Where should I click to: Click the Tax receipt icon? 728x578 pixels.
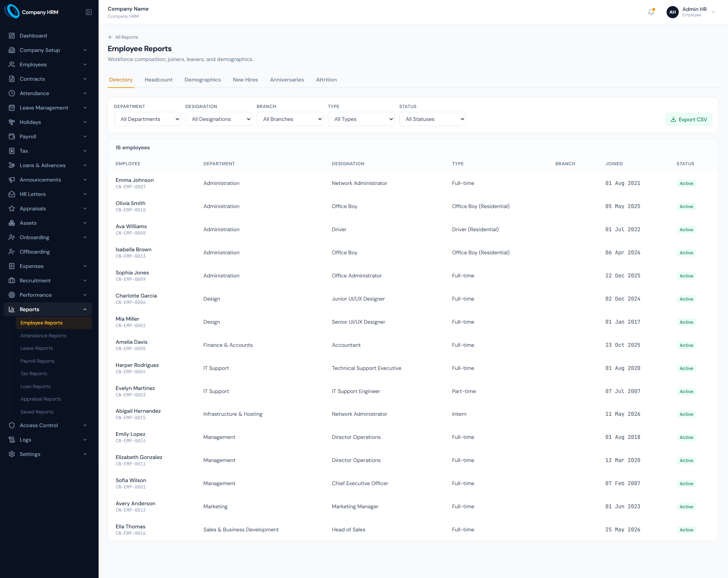[x=12, y=151]
